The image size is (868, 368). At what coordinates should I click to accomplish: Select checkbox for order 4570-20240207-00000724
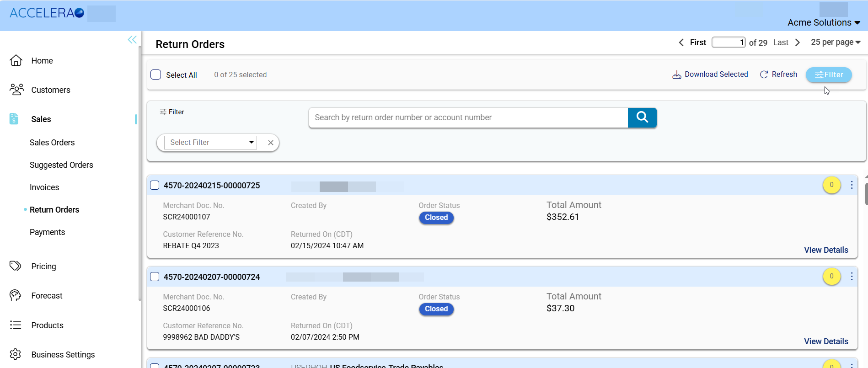pos(155,277)
